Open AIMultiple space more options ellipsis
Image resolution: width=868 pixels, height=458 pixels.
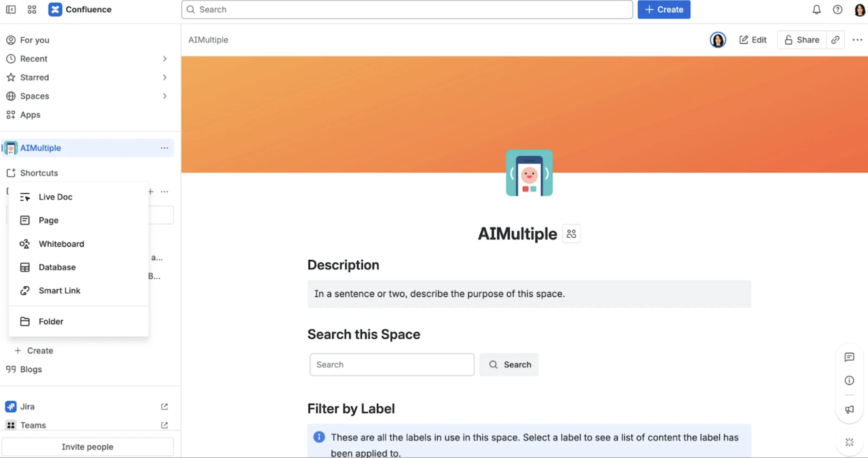point(164,148)
